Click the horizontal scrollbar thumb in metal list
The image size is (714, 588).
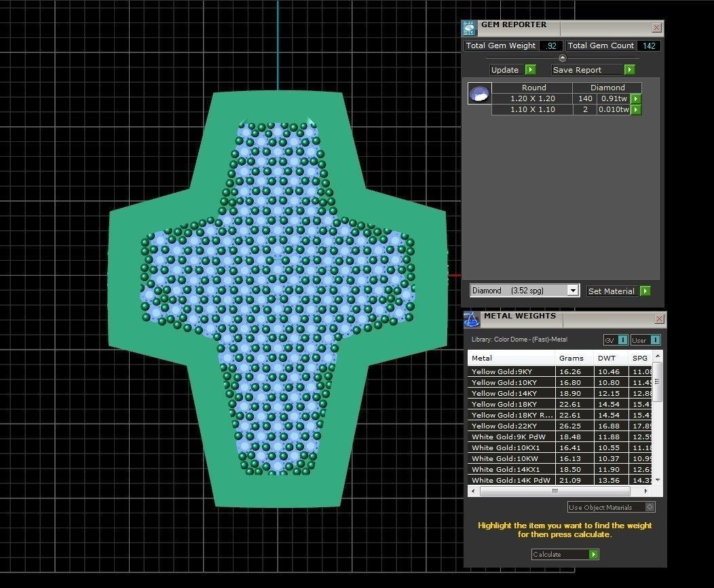tap(555, 491)
